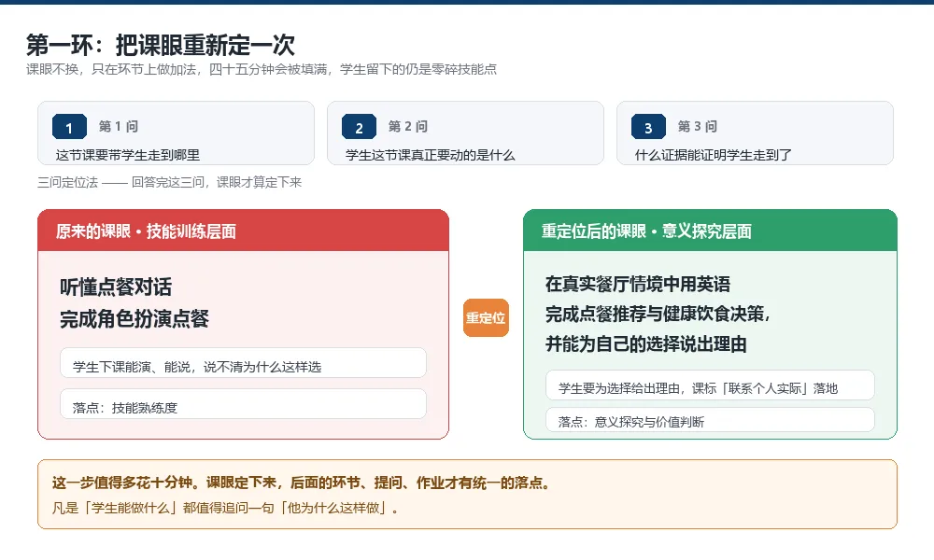934x560 pixels.
Task: Click the number 1 badge
Action: coord(69,127)
